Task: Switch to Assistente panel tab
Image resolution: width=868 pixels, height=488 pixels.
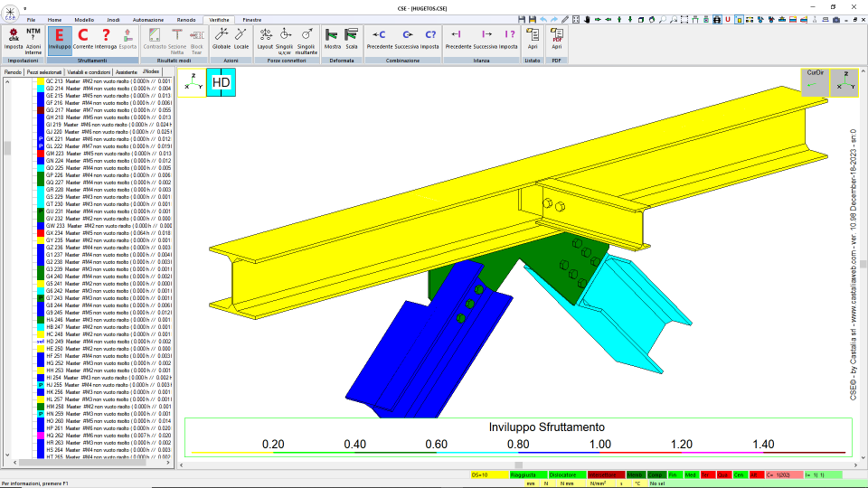Action: click(x=127, y=72)
